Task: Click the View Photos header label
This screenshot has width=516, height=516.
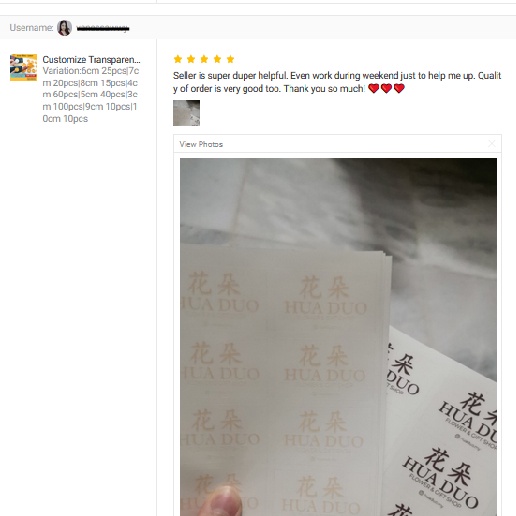Action: [201, 144]
